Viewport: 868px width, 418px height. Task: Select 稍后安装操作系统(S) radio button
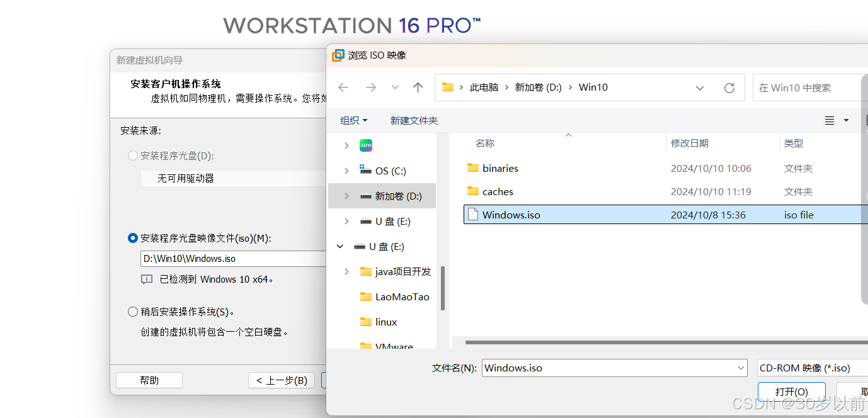pos(133,312)
